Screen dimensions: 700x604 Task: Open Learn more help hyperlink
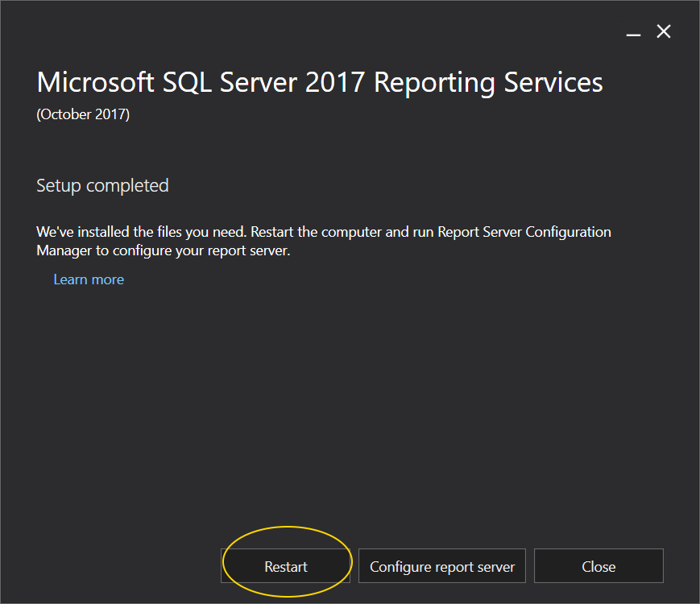coord(89,279)
